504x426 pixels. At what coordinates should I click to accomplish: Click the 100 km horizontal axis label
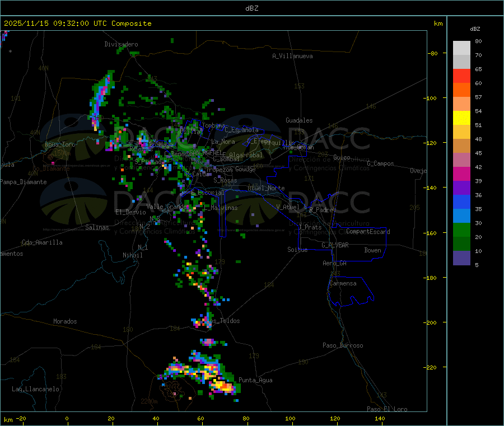click(290, 418)
